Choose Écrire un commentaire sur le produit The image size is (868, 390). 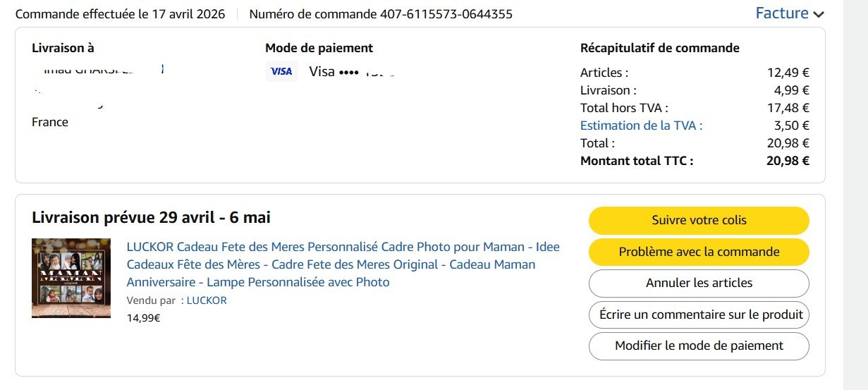pos(699,315)
